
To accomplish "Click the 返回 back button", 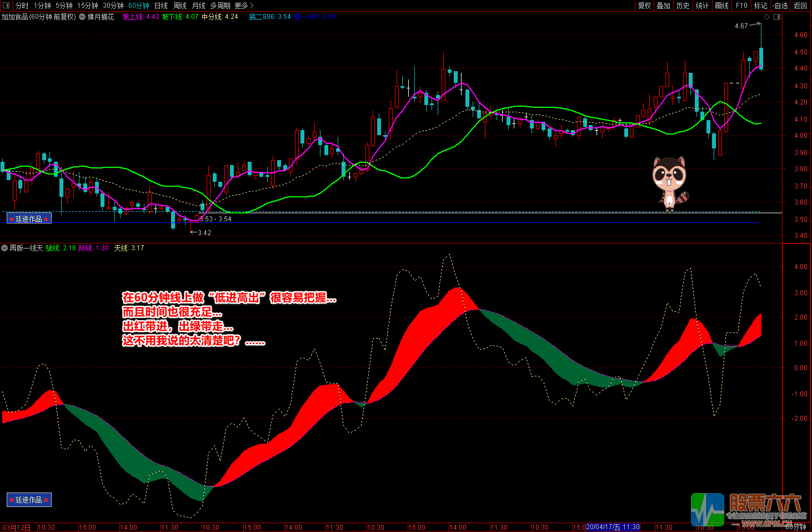I will click(800, 6).
